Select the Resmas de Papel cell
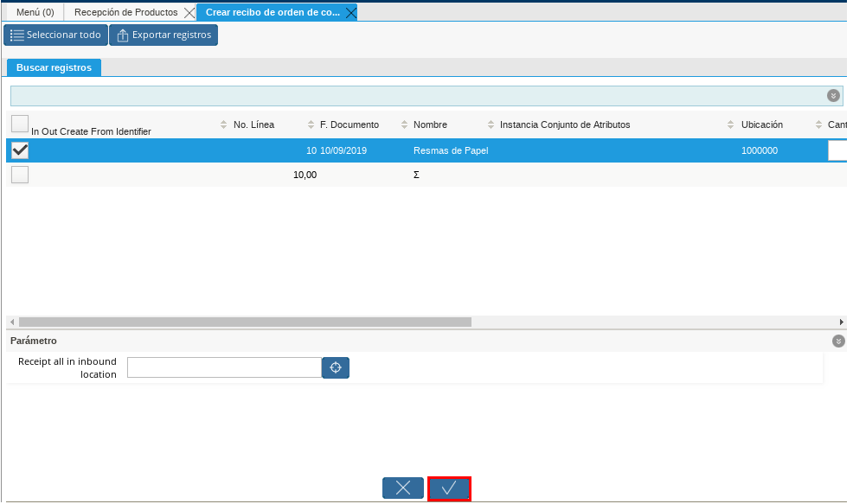 click(451, 150)
